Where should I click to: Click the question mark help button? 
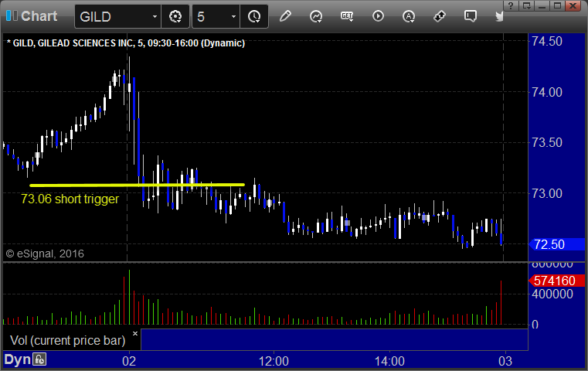[x=511, y=5]
